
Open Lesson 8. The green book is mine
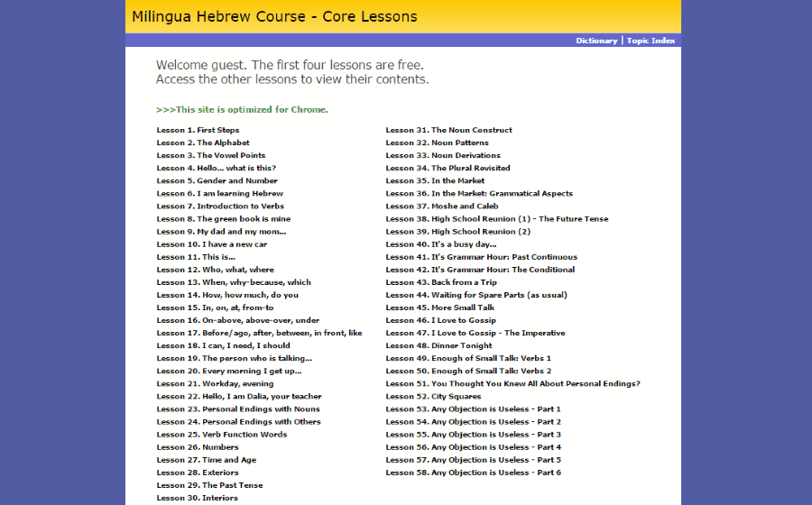[224, 219]
